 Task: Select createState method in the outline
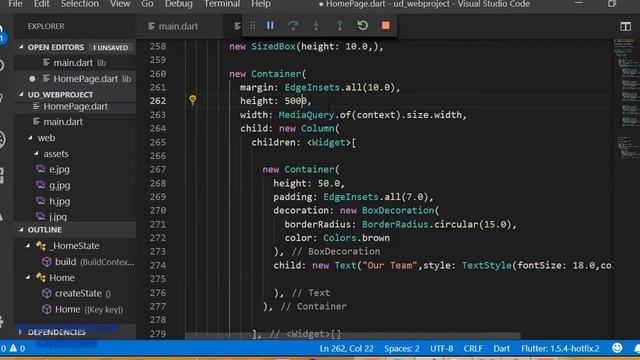tap(78, 293)
